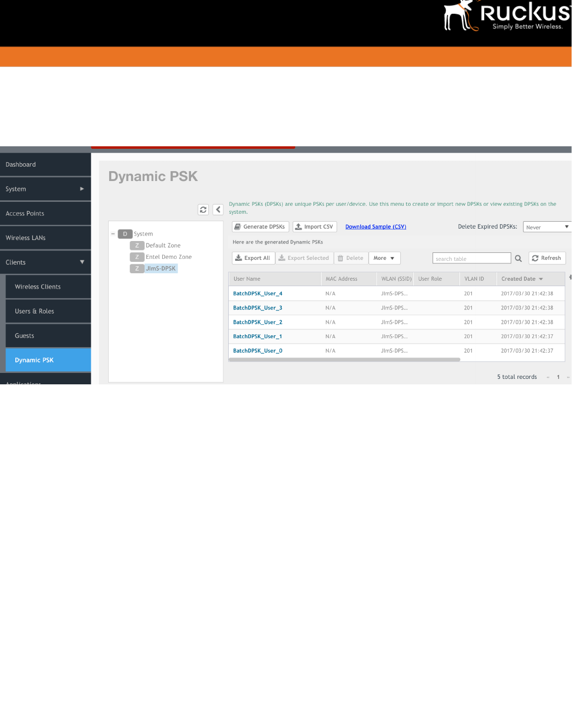Viewport: 572px width, 728px height.
Task: Click Export Selected button
Action: [x=304, y=258]
